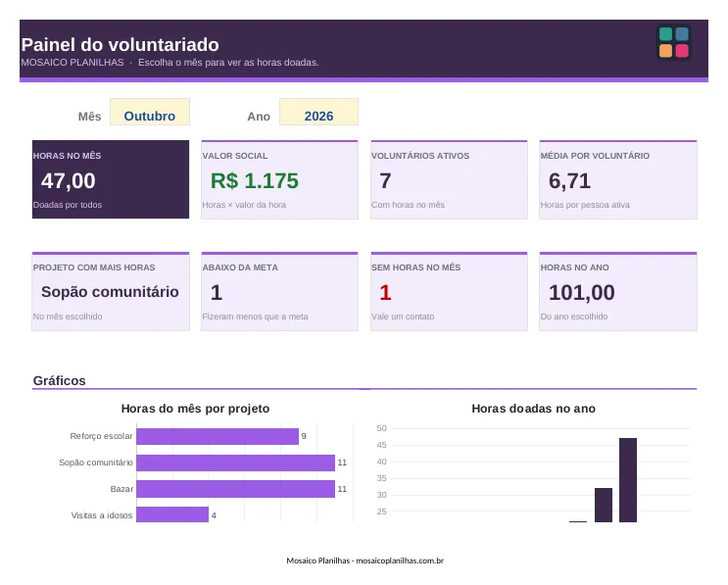Click the 'Ano' label

coord(259,117)
